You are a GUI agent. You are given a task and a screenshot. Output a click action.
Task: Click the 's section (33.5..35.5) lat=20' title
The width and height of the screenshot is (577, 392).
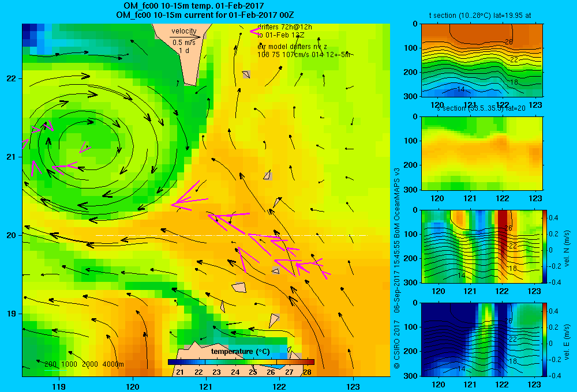tap(481, 108)
